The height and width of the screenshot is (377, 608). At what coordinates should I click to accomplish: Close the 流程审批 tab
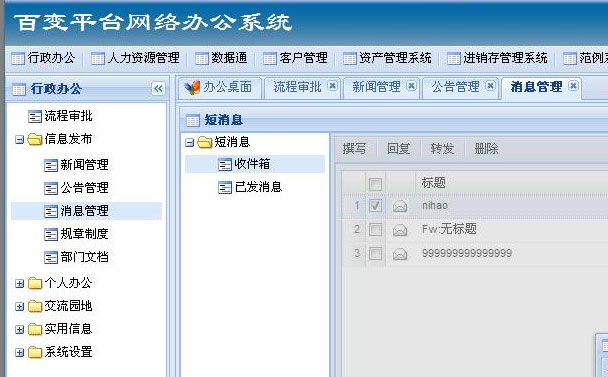(332, 86)
